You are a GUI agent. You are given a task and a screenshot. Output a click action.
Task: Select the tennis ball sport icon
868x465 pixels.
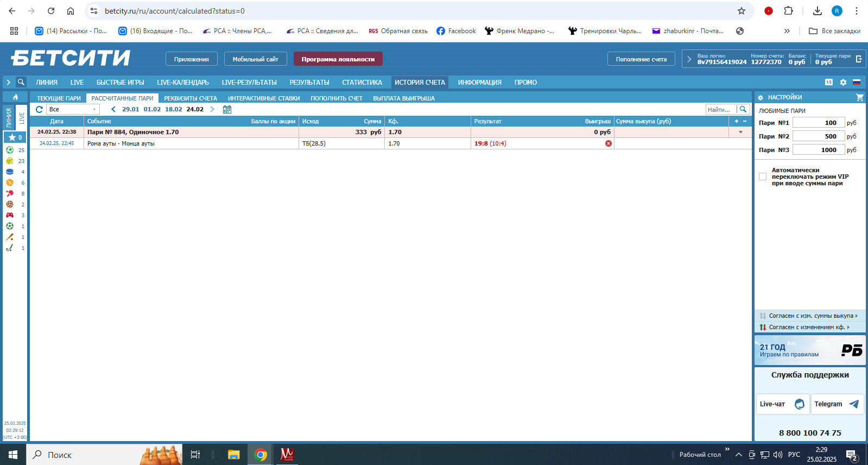[x=10, y=161]
